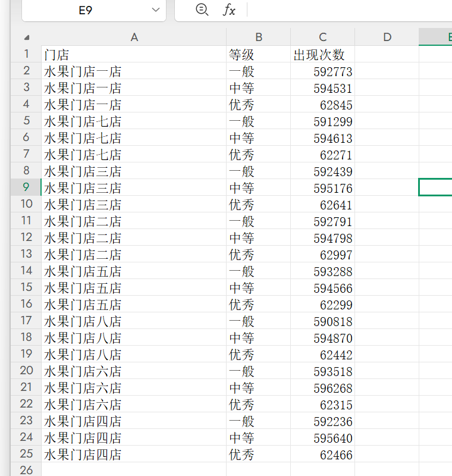Click cell with value 590818
The width and height of the screenshot is (452, 476).
(322, 321)
